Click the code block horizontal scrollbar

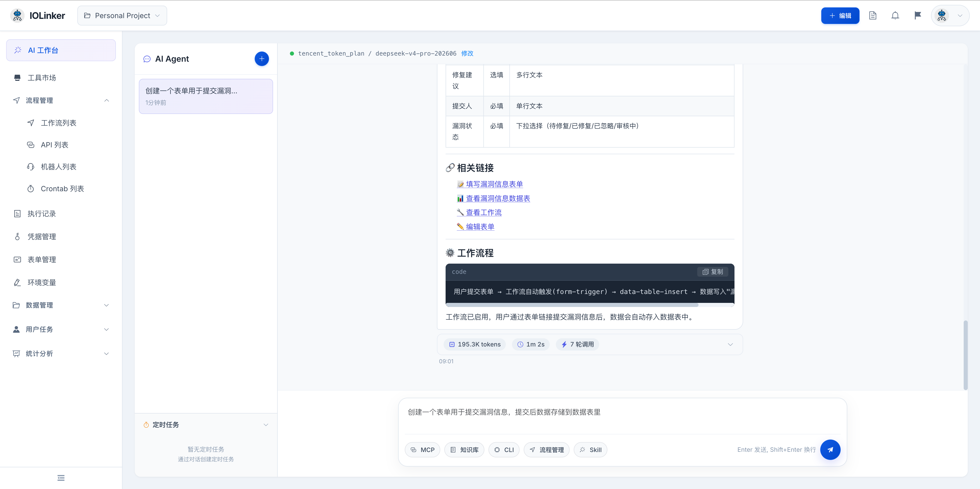572,305
